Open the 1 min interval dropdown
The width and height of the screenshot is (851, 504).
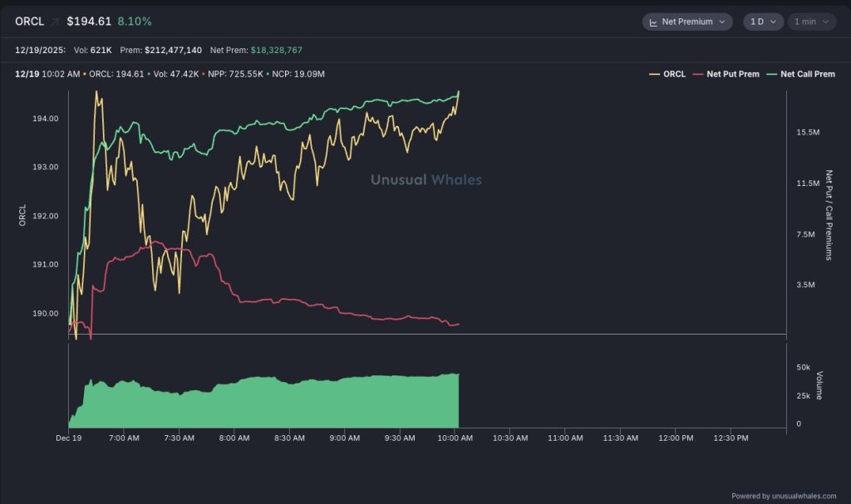pos(812,22)
